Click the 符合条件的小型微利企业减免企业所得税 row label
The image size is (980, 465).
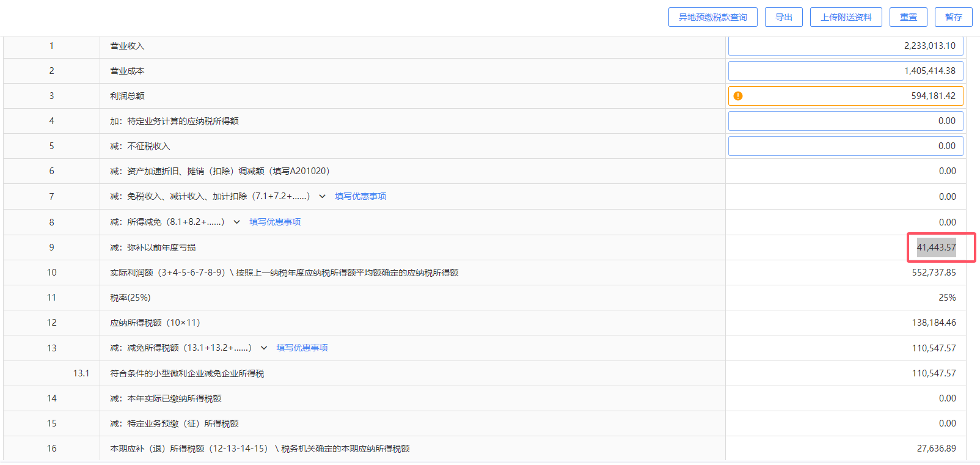[187, 373]
